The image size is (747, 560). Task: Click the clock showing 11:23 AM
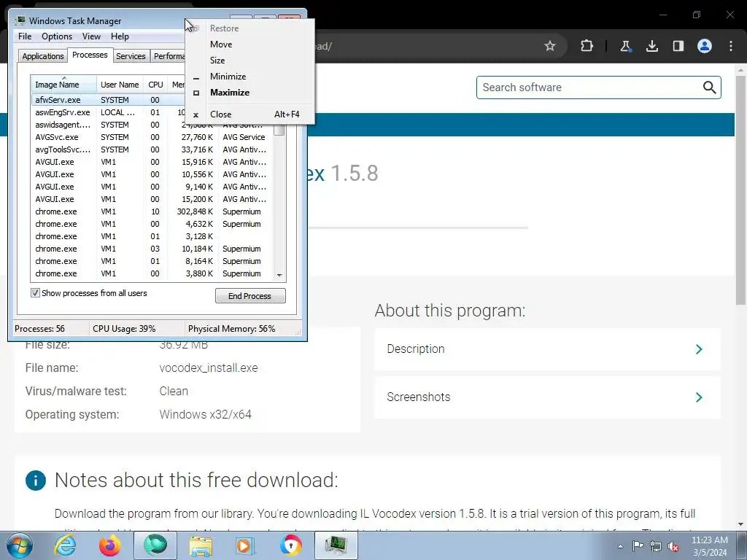[x=709, y=540]
